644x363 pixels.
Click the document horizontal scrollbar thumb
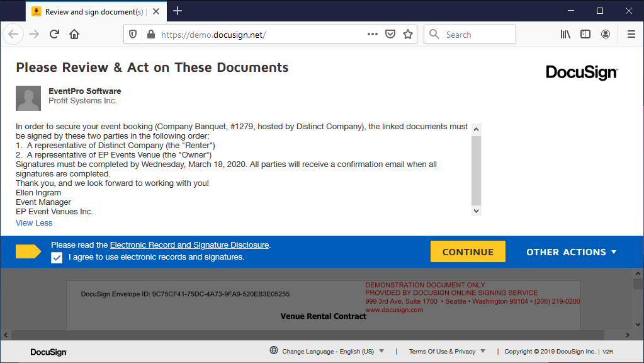pos(308,335)
